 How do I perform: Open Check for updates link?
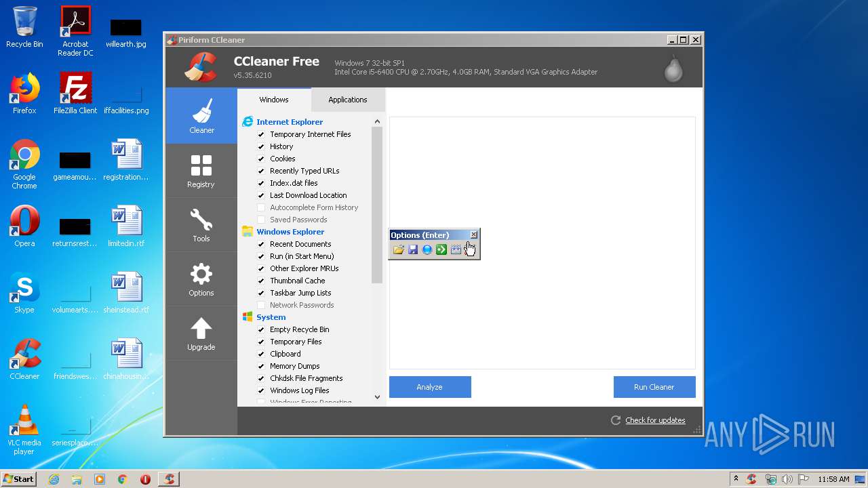[655, 420]
